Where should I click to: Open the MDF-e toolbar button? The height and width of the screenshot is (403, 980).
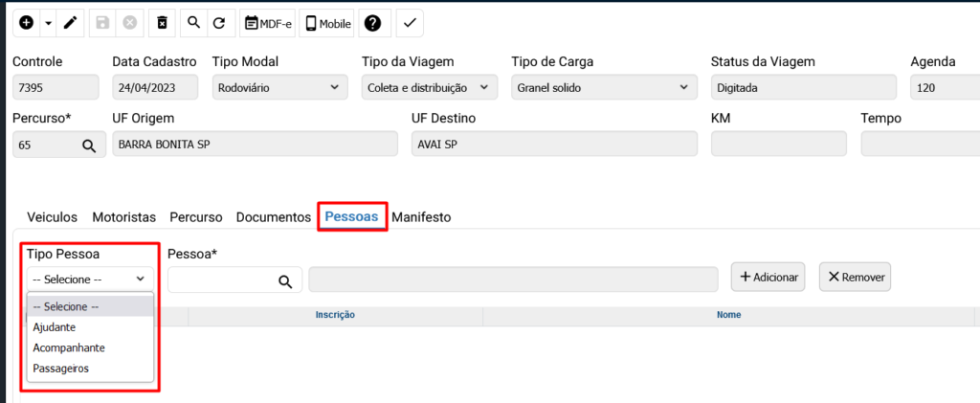click(267, 23)
